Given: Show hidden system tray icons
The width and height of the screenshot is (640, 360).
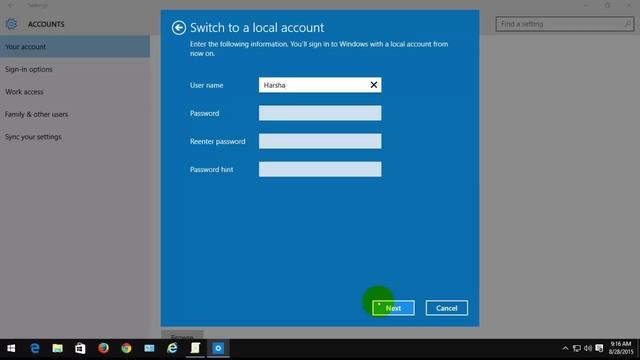Looking at the screenshot, I should click(x=565, y=348).
